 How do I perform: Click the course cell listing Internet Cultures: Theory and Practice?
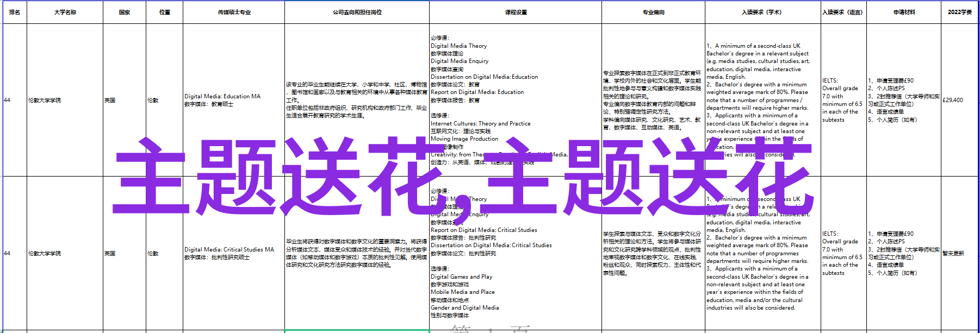516,100
